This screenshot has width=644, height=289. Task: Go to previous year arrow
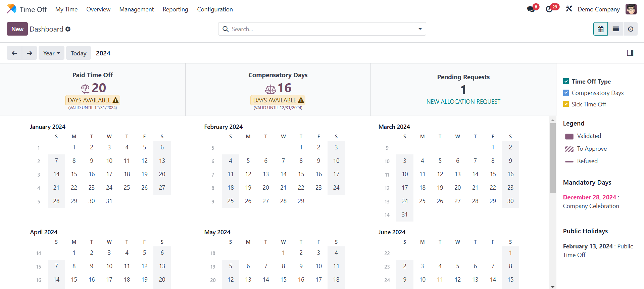[x=14, y=53]
